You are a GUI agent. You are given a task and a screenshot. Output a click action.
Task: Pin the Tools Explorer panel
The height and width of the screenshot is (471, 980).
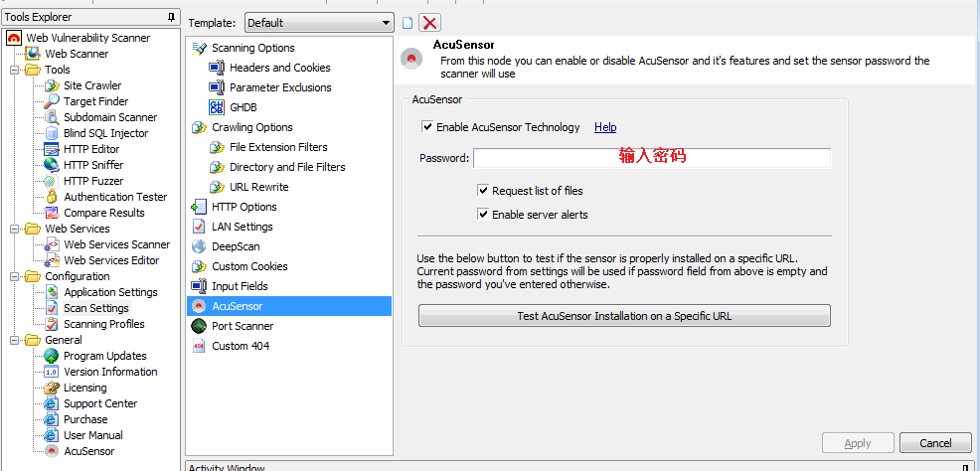coord(171,18)
